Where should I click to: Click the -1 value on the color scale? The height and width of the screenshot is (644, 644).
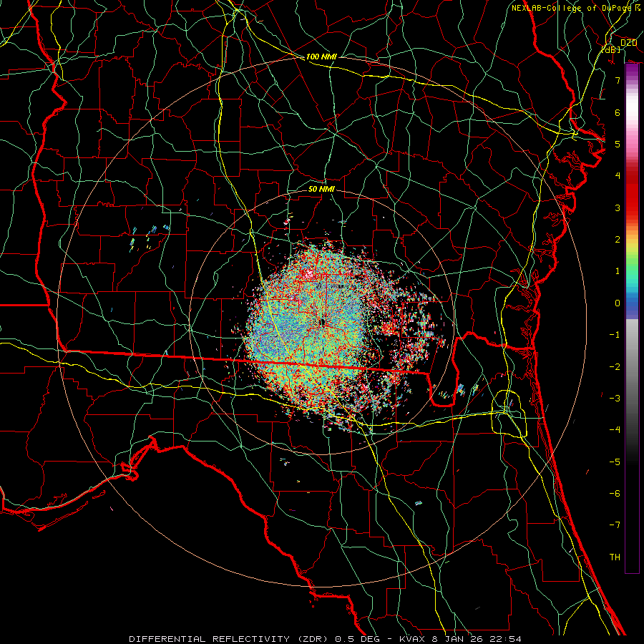(615, 334)
